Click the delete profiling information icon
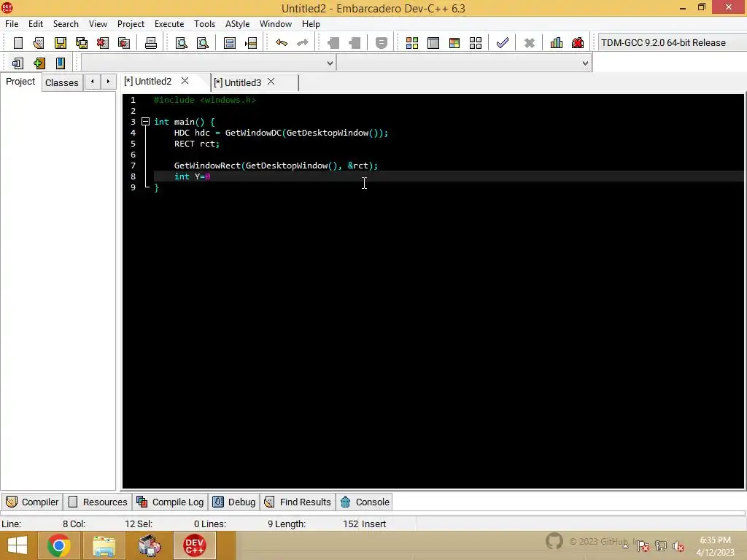Screen dimensions: 747x560 [578, 43]
